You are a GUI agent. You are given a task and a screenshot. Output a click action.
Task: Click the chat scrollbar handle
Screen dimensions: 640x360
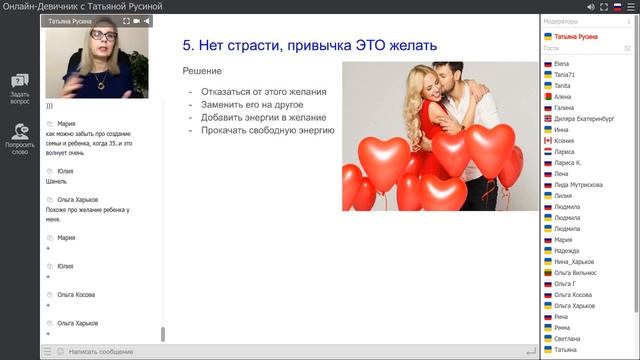tap(163, 334)
